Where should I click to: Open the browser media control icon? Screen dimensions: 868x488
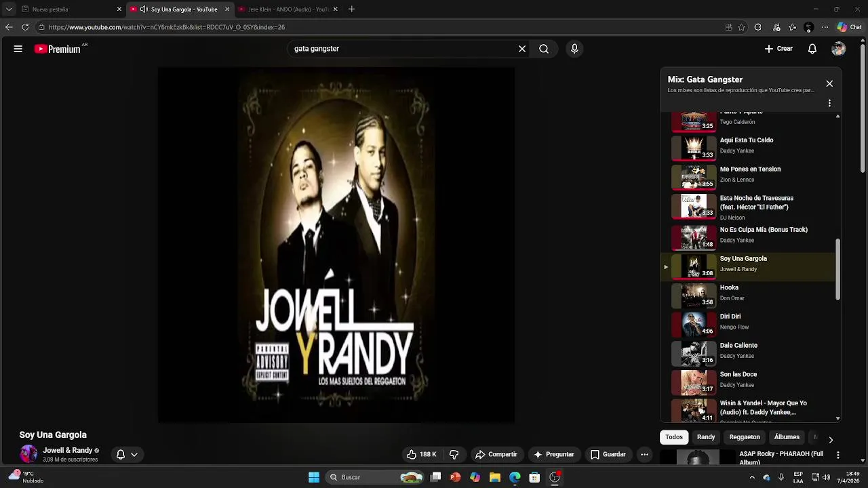(x=777, y=27)
